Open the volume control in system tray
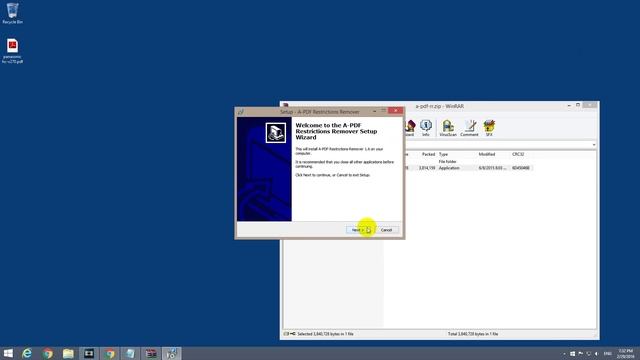 pyautogui.click(x=596, y=354)
